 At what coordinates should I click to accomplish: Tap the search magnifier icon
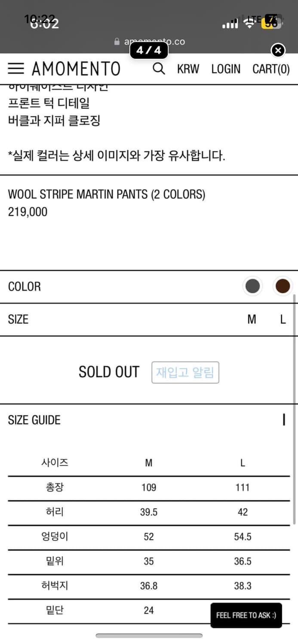159,69
